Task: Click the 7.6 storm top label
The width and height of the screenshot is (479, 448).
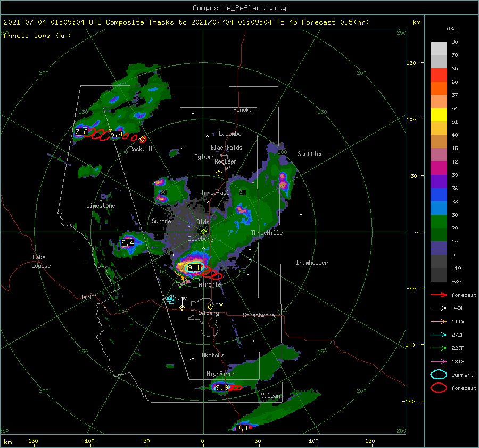Action: point(81,132)
